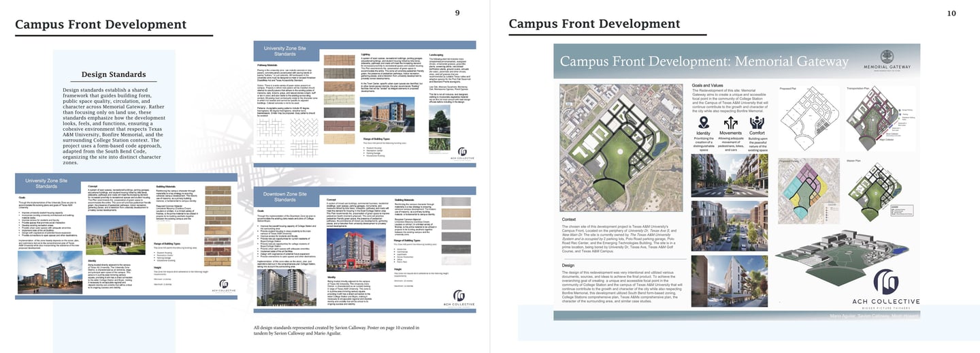Click the location pin Identity icon
This screenshot has height=353, width=980.
click(704, 122)
